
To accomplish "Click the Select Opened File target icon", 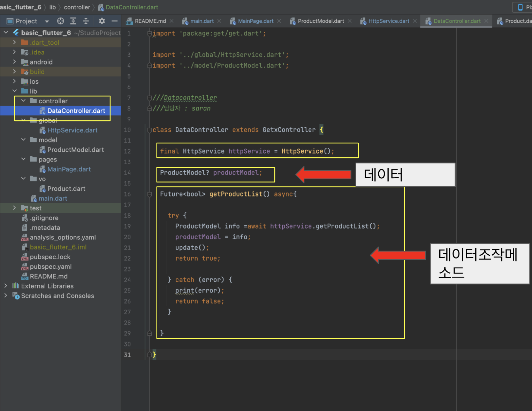I will coord(61,21).
